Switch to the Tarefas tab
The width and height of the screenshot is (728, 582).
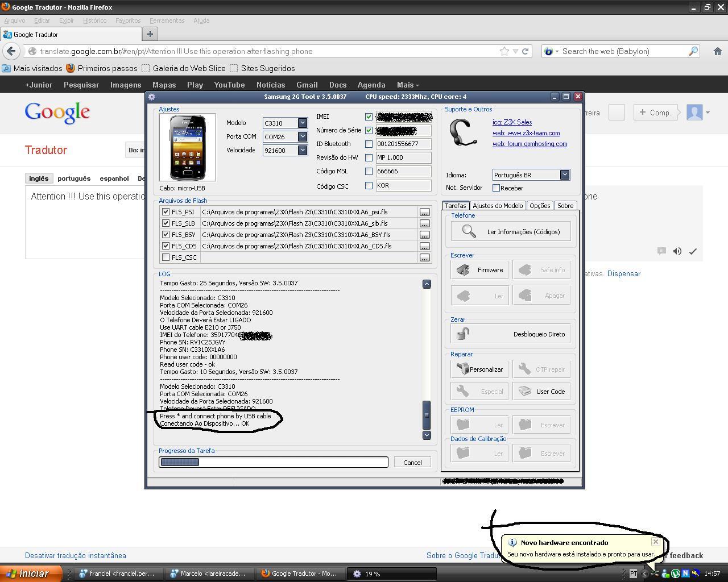click(455, 206)
